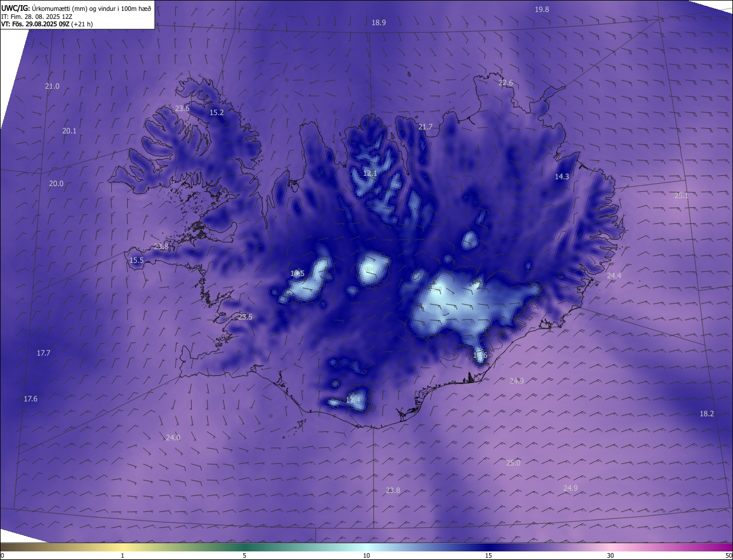Select the 17.6 value label
The image size is (733, 560).
pyautogui.click(x=30, y=399)
